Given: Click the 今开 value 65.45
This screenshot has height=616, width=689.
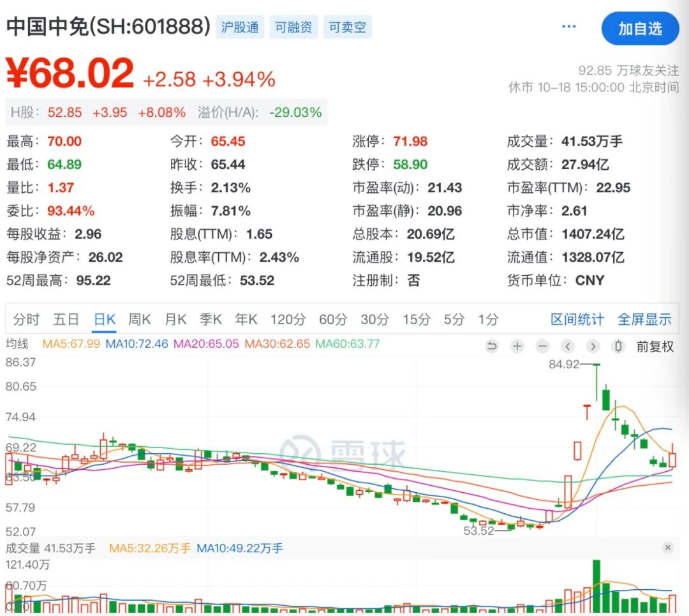Looking at the screenshot, I should (x=228, y=142).
